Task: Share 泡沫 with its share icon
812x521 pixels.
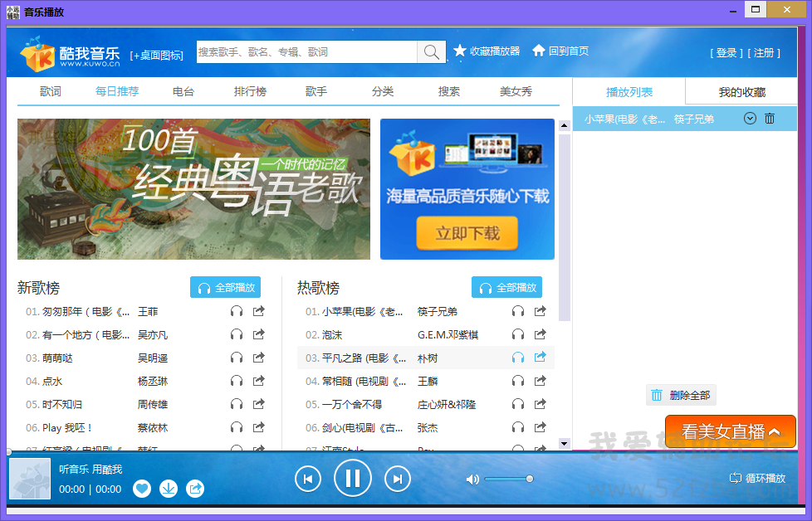Action: coord(541,334)
